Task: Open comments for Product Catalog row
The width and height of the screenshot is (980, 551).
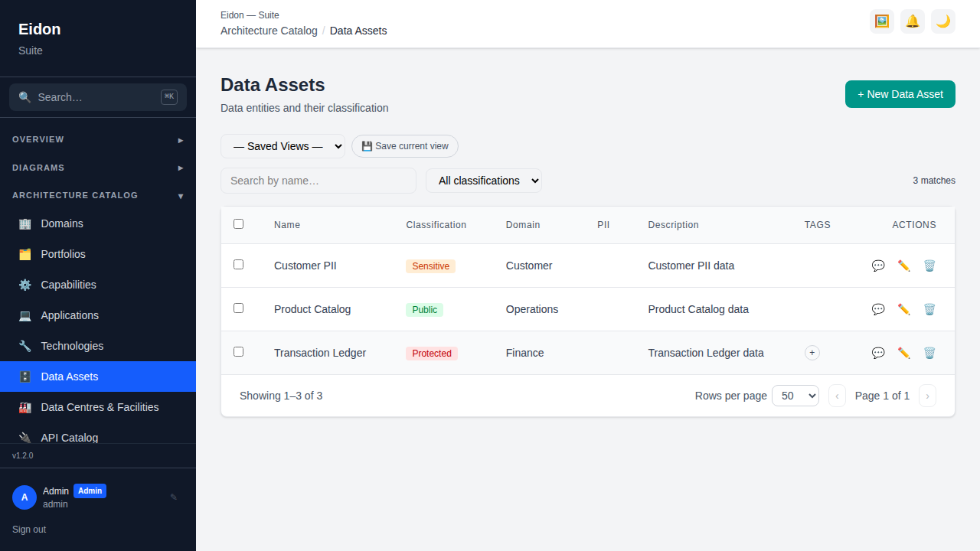Action: click(878, 309)
